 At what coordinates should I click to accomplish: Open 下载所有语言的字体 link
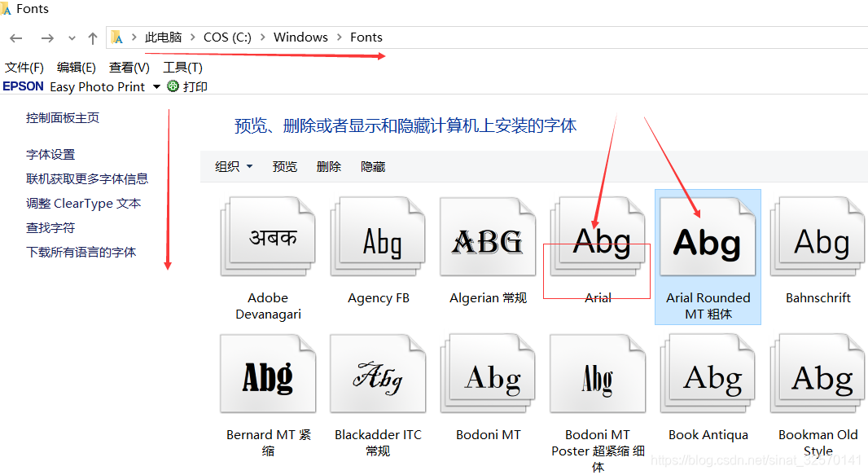click(81, 252)
